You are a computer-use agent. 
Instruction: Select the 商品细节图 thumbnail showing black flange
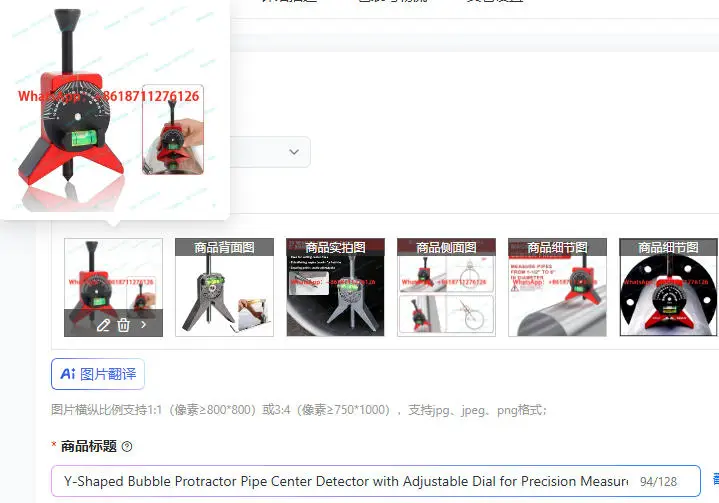[668, 287]
